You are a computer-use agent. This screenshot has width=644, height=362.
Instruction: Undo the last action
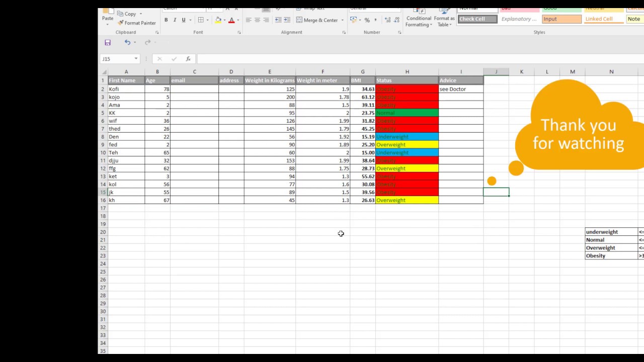(x=127, y=42)
